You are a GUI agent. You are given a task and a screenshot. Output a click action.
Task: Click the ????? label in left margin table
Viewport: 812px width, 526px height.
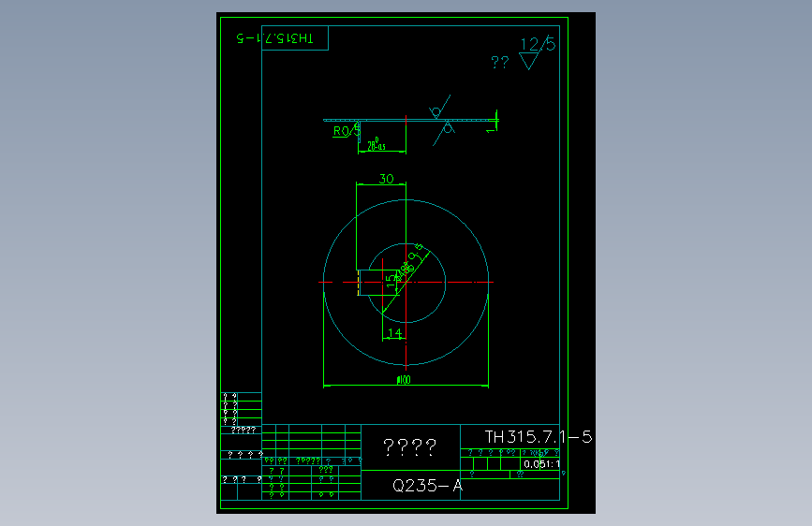click(x=243, y=430)
